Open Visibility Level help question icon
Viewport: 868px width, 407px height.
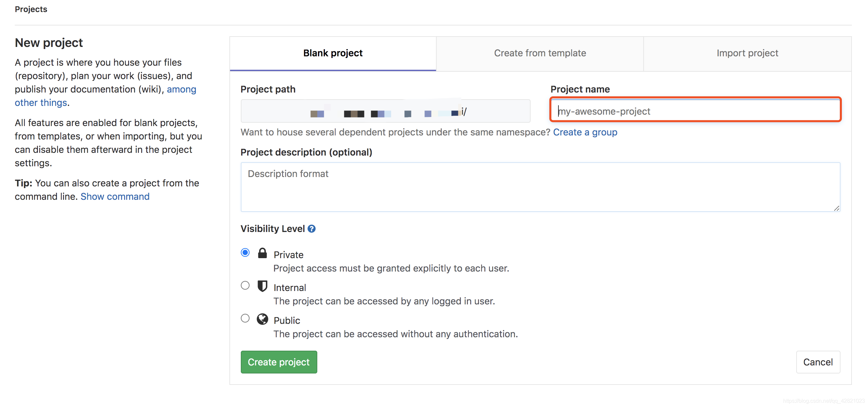[x=312, y=229]
